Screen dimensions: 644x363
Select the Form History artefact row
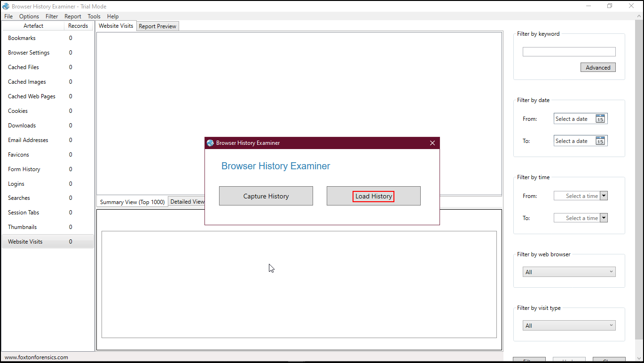pos(47,169)
